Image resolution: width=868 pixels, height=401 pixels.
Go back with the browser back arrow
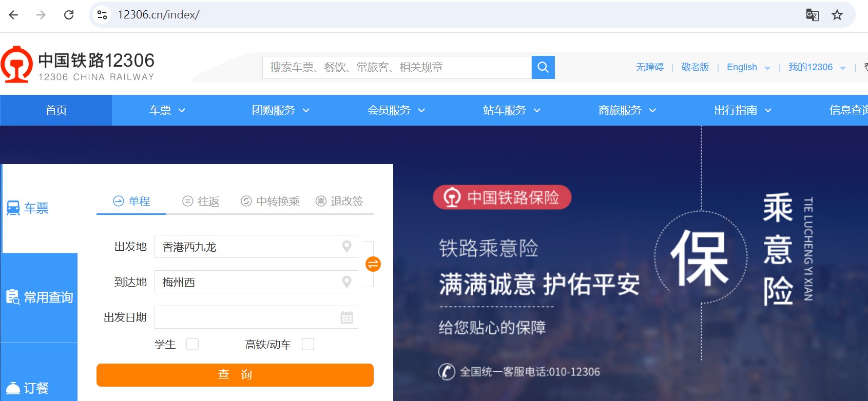tap(14, 15)
